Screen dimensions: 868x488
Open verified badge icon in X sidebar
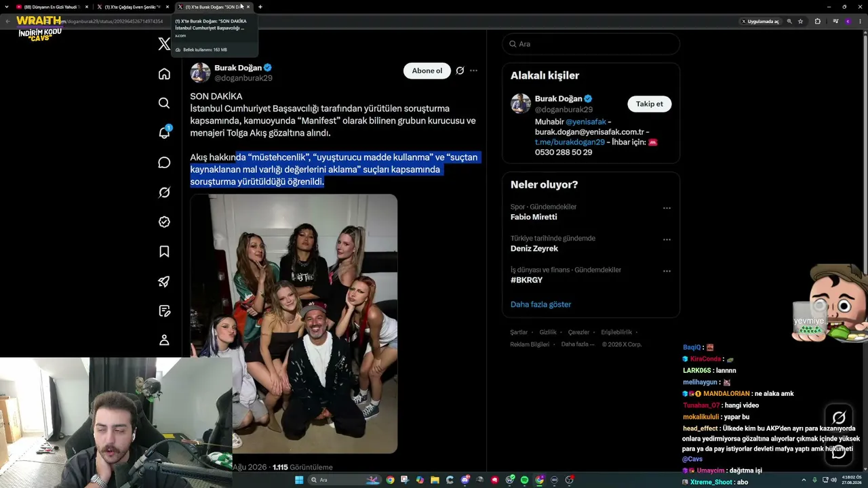pos(164,222)
